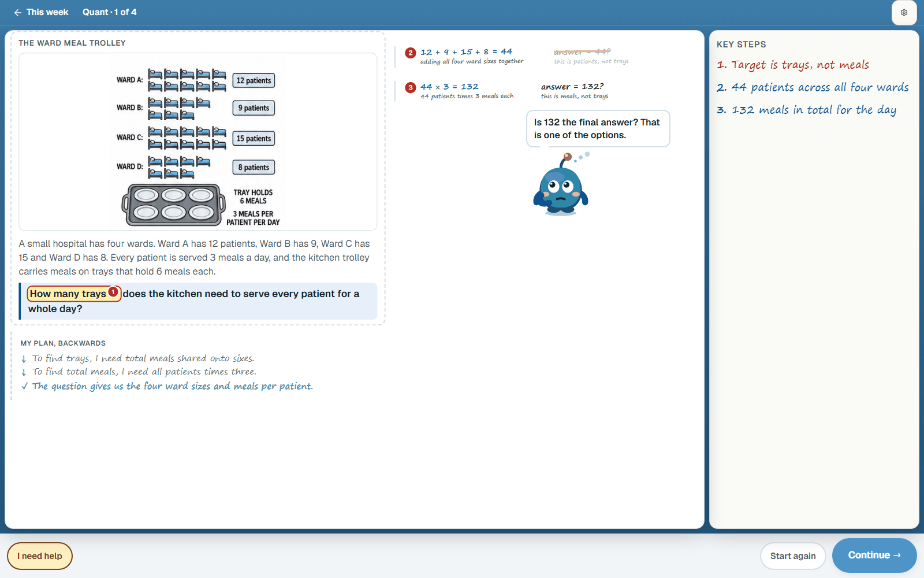Click the problem paragraph about four wards
Image resolution: width=924 pixels, height=578 pixels.
(195, 258)
